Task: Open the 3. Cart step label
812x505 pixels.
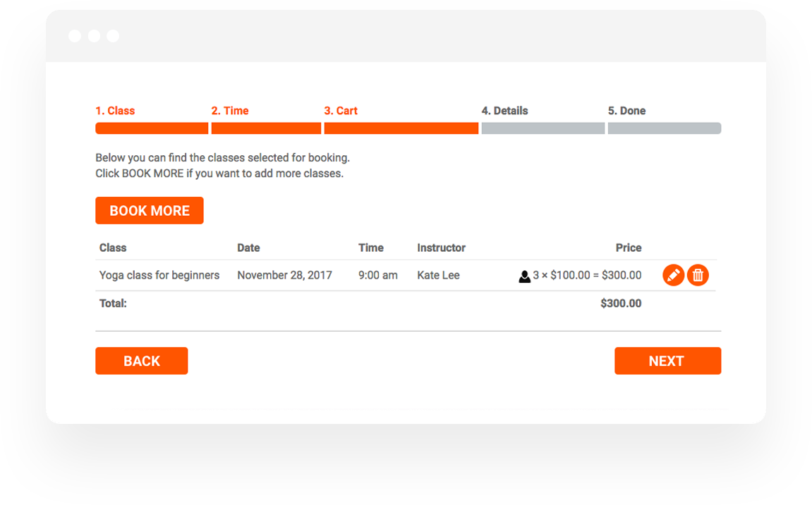Action: pyautogui.click(x=341, y=111)
